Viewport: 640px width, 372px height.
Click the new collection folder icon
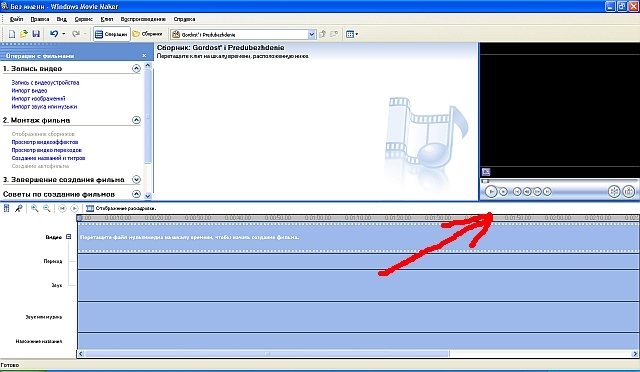(334, 34)
